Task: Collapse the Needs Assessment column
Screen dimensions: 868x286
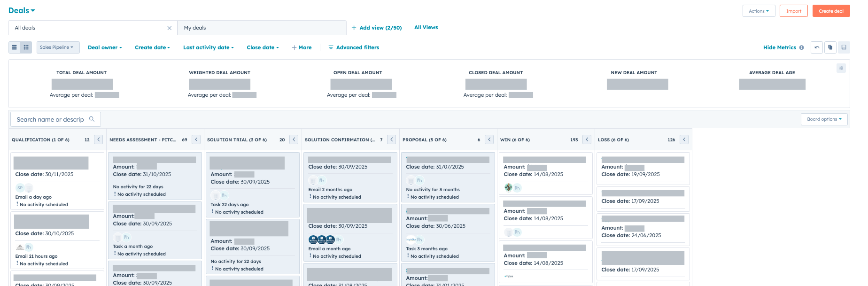Action: coord(196,139)
